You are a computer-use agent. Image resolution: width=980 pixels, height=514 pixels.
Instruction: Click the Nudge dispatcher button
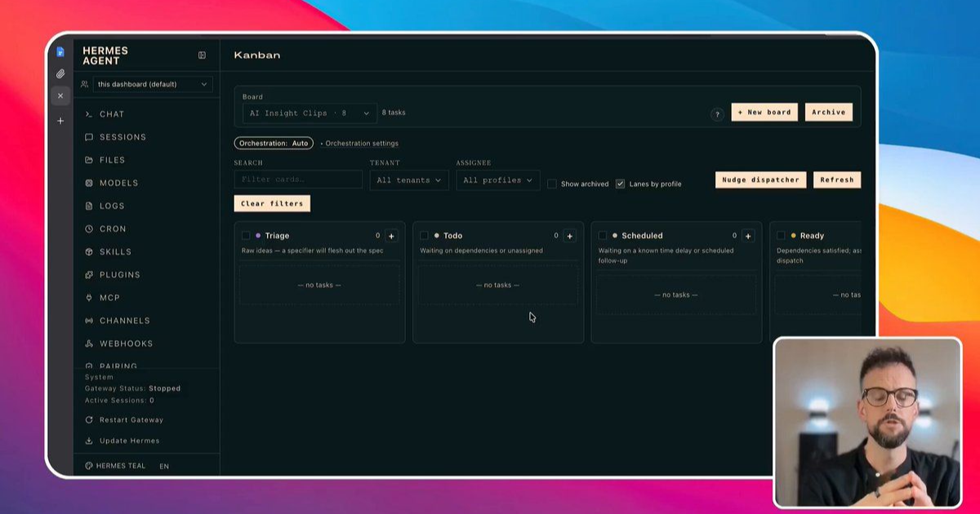click(x=761, y=179)
